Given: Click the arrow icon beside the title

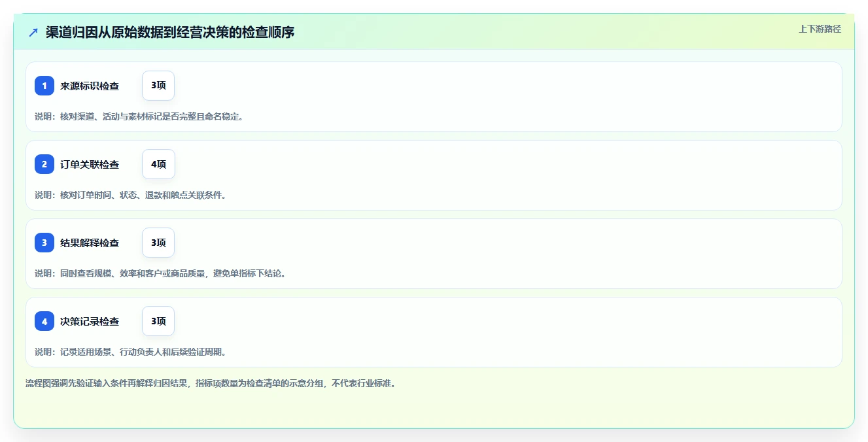Looking at the screenshot, I should tap(33, 32).
